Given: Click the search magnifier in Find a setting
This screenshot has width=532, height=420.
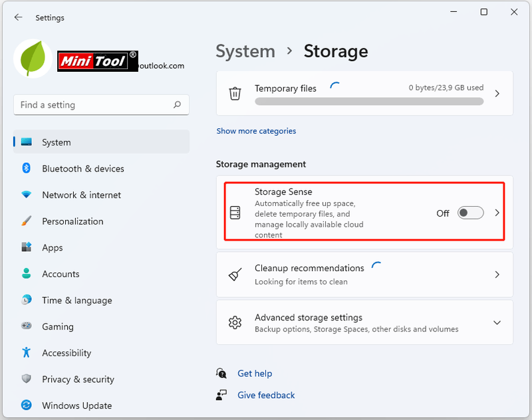Looking at the screenshot, I should click(177, 104).
